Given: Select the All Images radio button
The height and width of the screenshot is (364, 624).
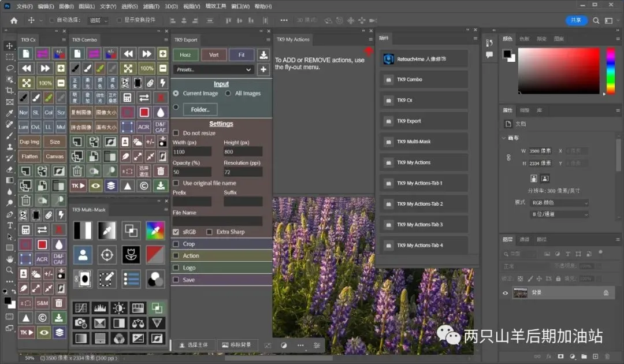Looking at the screenshot, I should click(228, 93).
